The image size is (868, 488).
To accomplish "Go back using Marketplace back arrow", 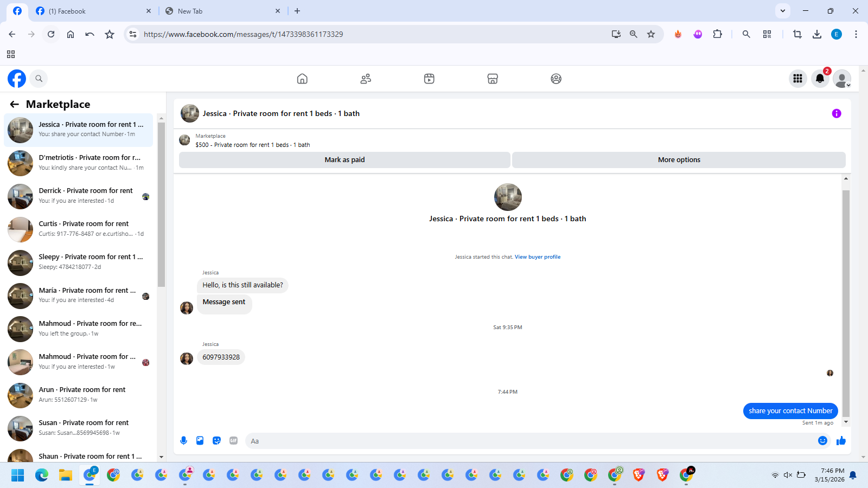I will point(15,104).
